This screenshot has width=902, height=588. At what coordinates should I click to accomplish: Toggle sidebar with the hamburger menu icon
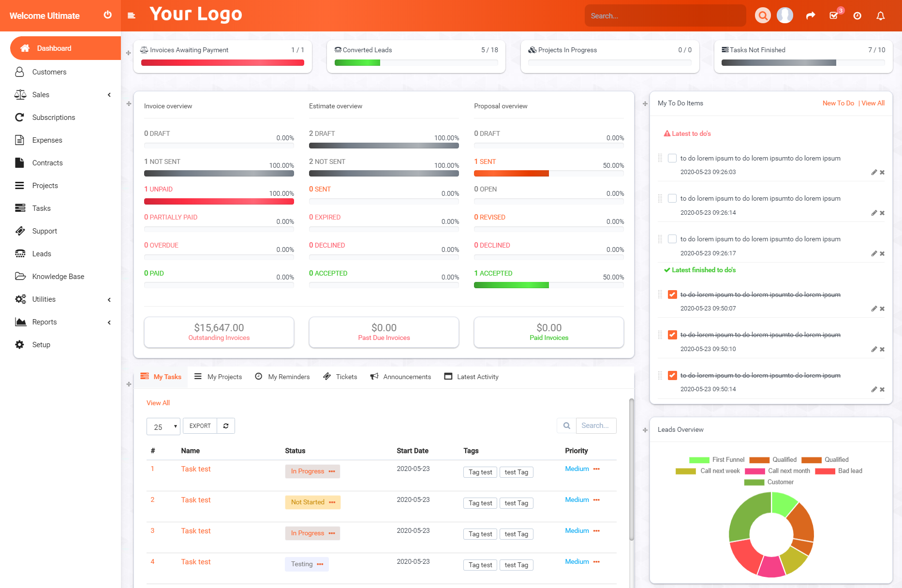click(131, 15)
